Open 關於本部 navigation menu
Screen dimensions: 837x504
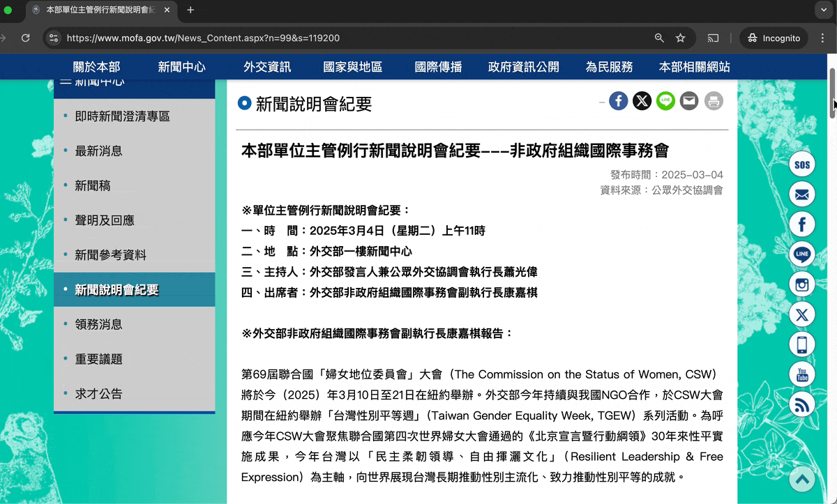[x=96, y=67]
